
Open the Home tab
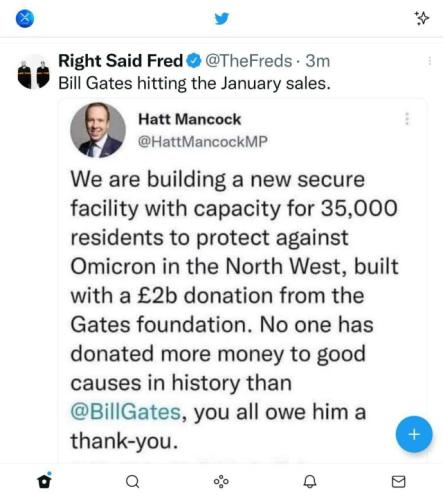[x=44, y=481]
